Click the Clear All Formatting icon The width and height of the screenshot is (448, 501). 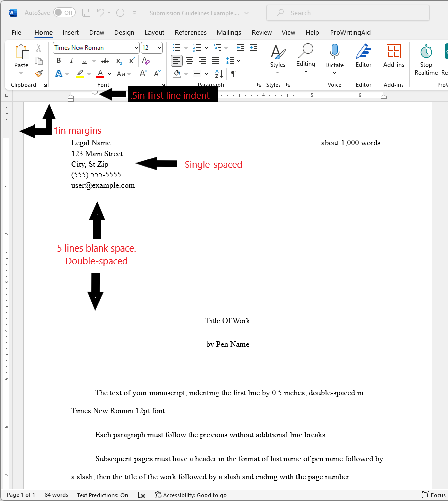tap(146, 61)
